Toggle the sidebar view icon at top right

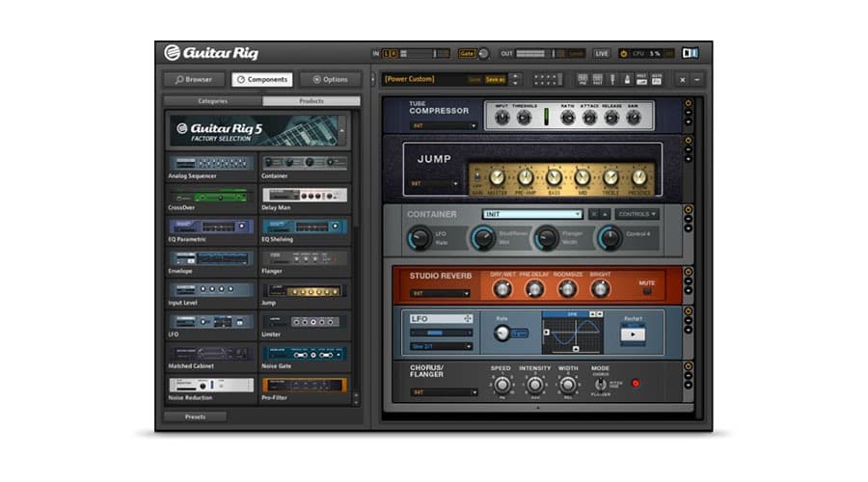pyautogui.click(x=690, y=53)
